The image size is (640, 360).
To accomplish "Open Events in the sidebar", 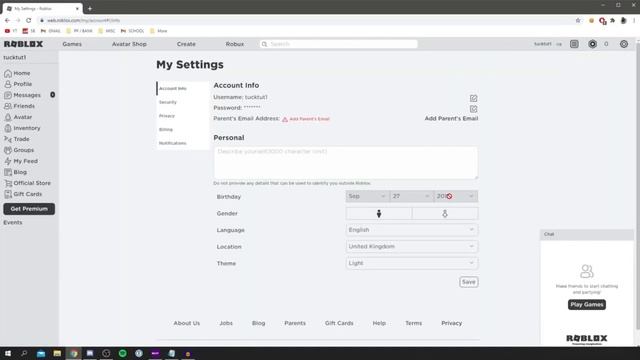I will tap(13, 222).
